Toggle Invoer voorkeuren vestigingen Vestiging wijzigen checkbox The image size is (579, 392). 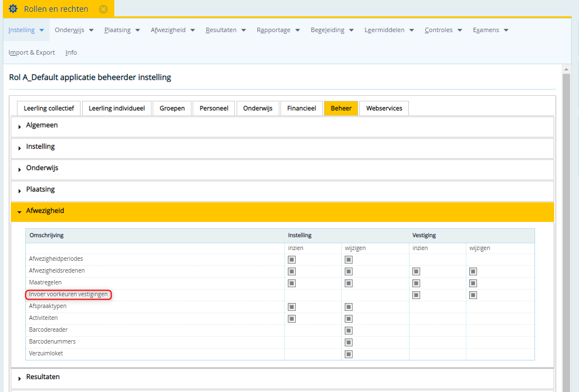tap(473, 295)
